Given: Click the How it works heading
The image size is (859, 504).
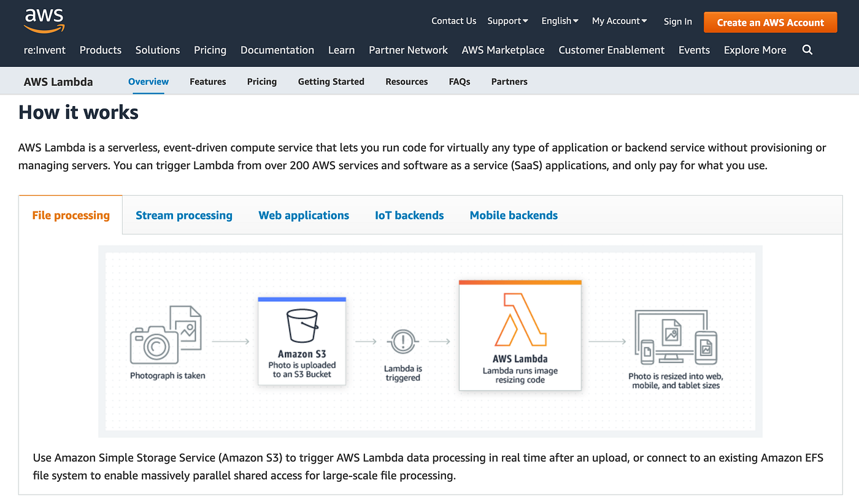Looking at the screenshot, I should [79, 112].
